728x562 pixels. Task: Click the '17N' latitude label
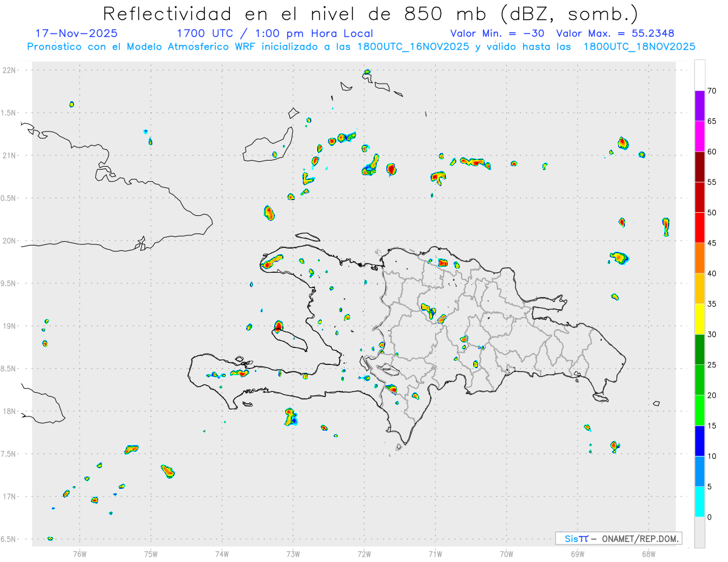click(x=10, y=497)
